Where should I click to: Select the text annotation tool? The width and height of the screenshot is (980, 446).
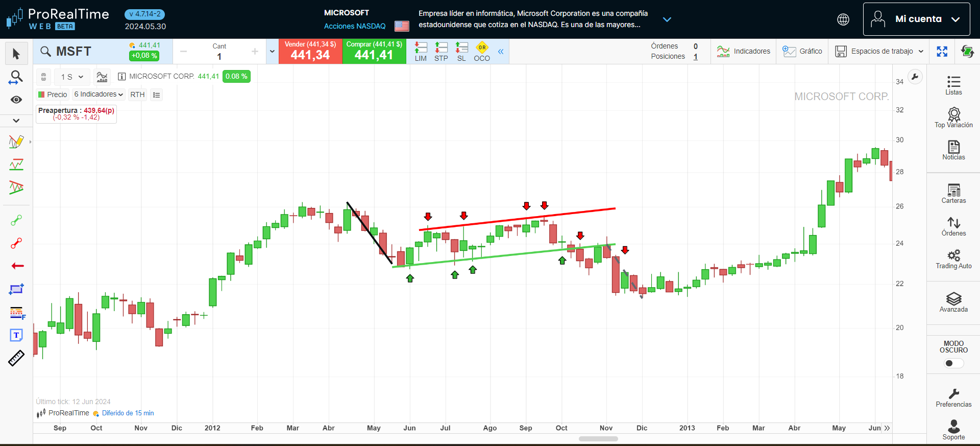(x=16, y=335)
